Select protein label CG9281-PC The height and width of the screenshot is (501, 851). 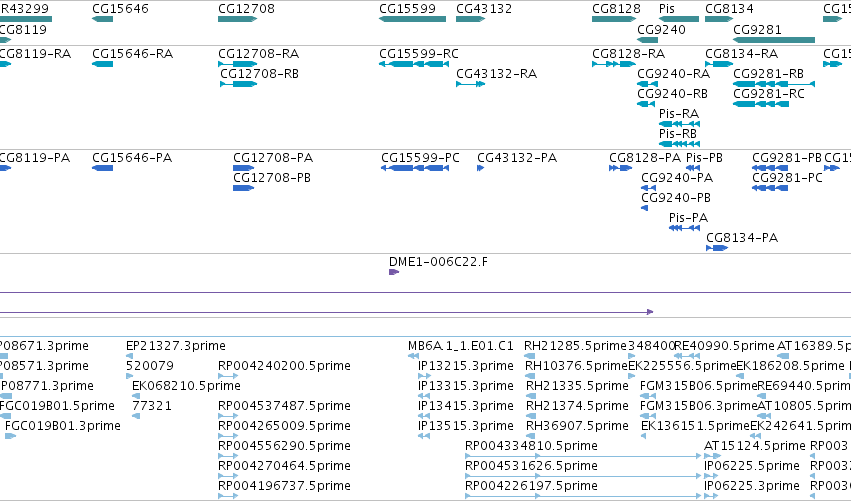tap(788, 177)
